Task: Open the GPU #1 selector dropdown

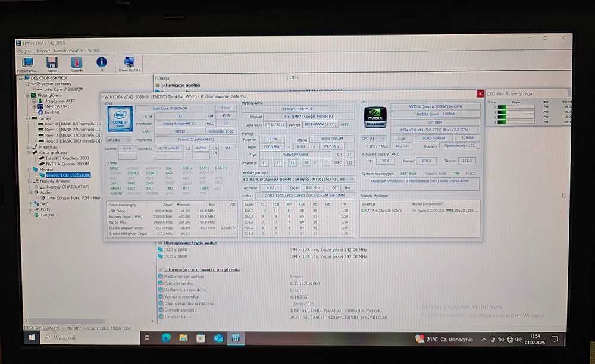Action: click(x=373, y=139)
